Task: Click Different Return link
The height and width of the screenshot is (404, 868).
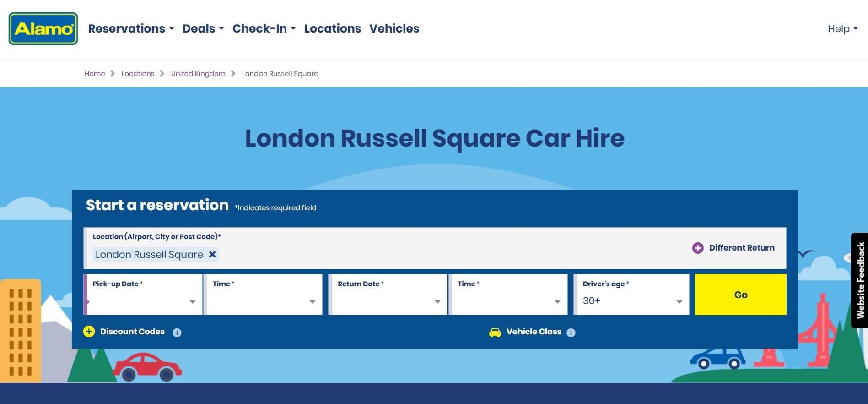Action: [x=742, y=248]
